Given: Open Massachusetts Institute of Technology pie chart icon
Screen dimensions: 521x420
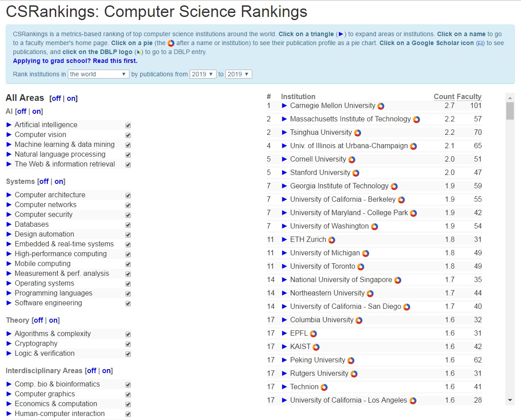Looking at the screenshot, I should click(x=417, y=119).
